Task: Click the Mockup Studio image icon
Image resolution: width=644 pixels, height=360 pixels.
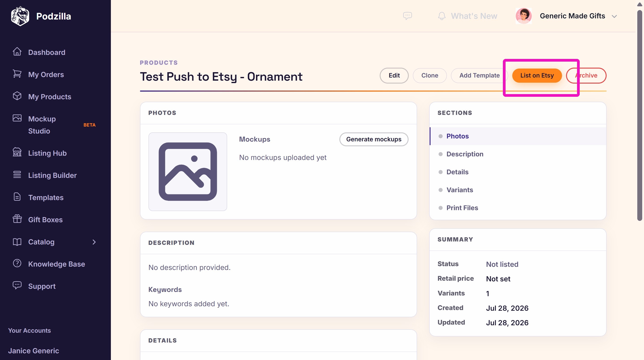Action: tap(17, 118)
